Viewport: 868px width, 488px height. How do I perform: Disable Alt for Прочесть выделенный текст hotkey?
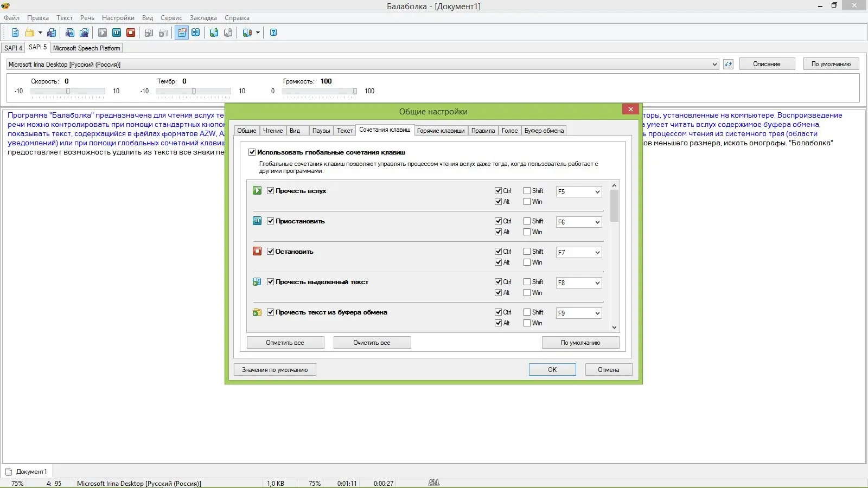pyautogui.click(x=498, y=293)
